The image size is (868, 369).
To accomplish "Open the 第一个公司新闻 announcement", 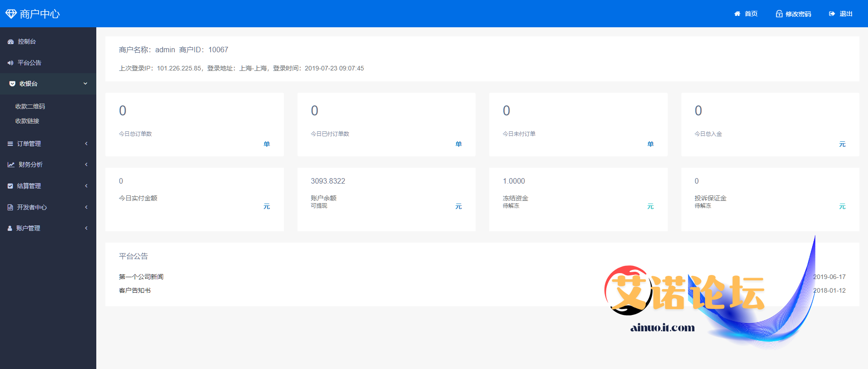I will pyautogui.click(x=141, y=277).
